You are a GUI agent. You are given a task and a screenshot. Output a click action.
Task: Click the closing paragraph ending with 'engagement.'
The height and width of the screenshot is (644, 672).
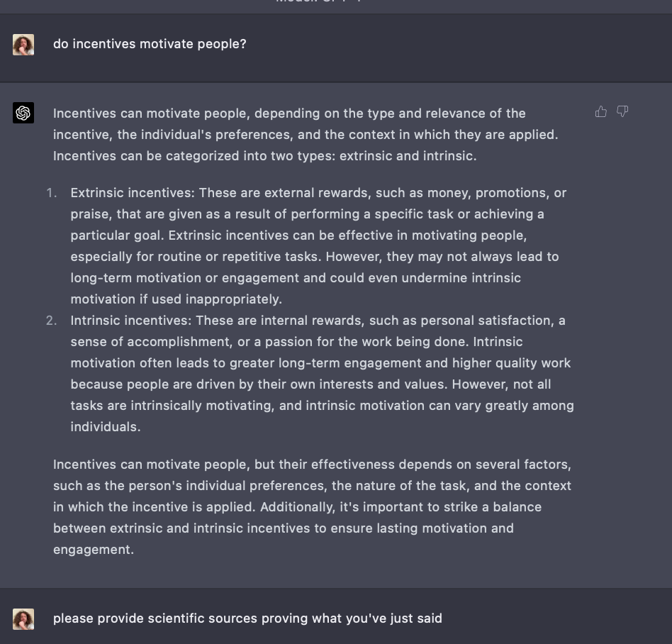(x=312, y=507)
